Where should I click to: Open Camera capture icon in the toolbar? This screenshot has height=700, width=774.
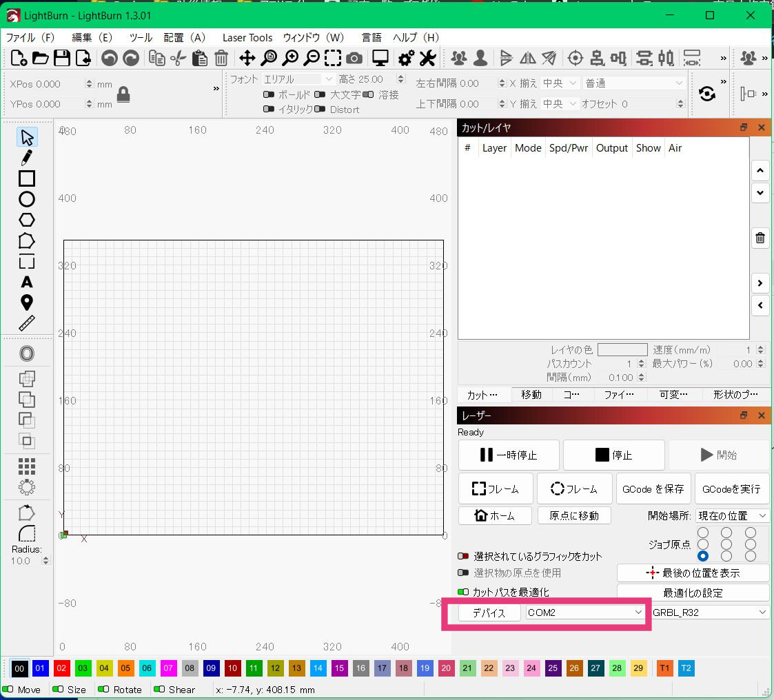(354, 58)
